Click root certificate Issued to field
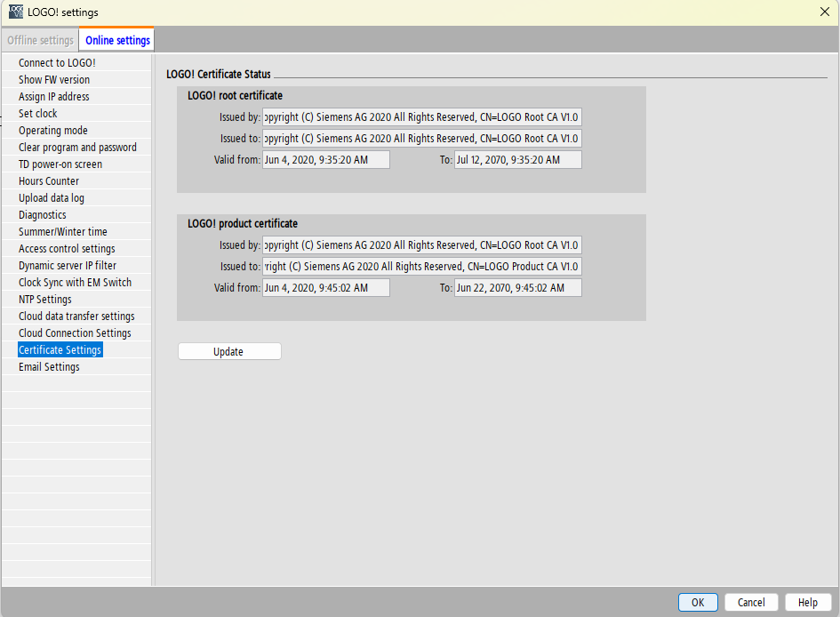840x617 pixels. tap(421, 138)
